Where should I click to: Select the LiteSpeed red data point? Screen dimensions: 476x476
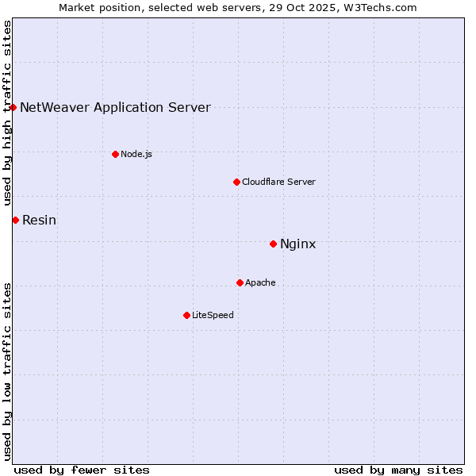coord(186,315)
